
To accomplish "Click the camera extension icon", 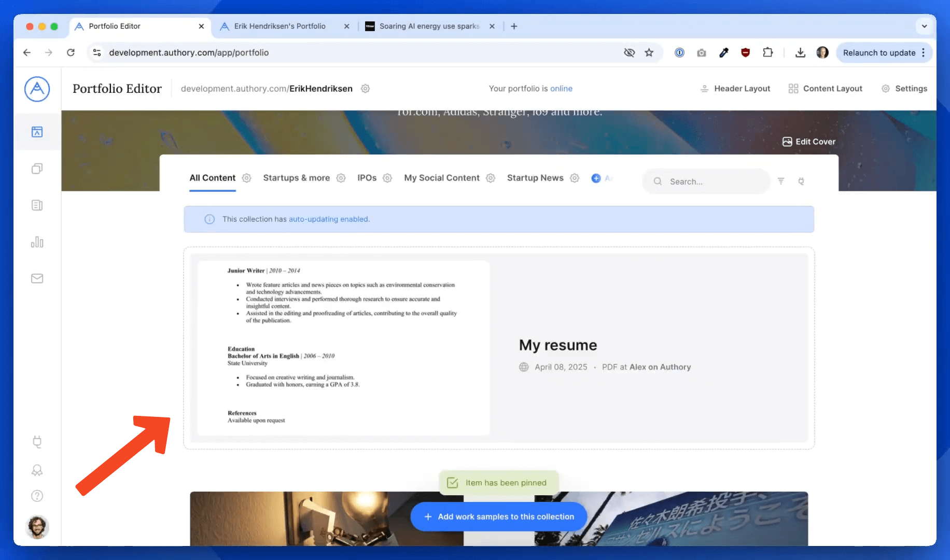I will (x=701, y=52).
